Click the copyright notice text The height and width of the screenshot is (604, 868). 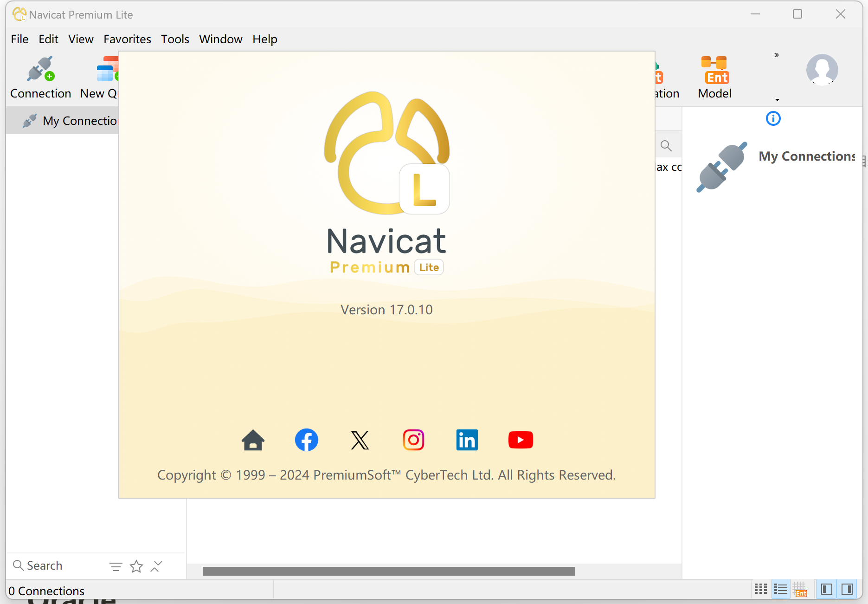(386, 475)
